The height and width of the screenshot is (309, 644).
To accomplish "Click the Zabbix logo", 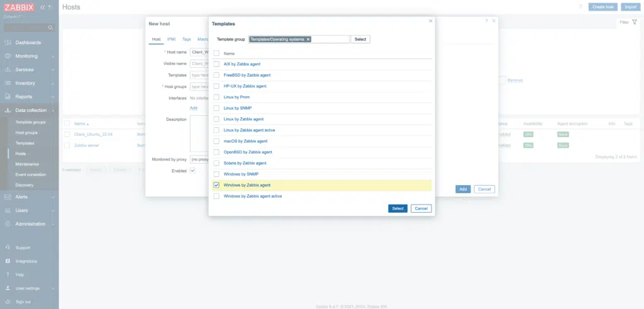I will pos(19,7).
